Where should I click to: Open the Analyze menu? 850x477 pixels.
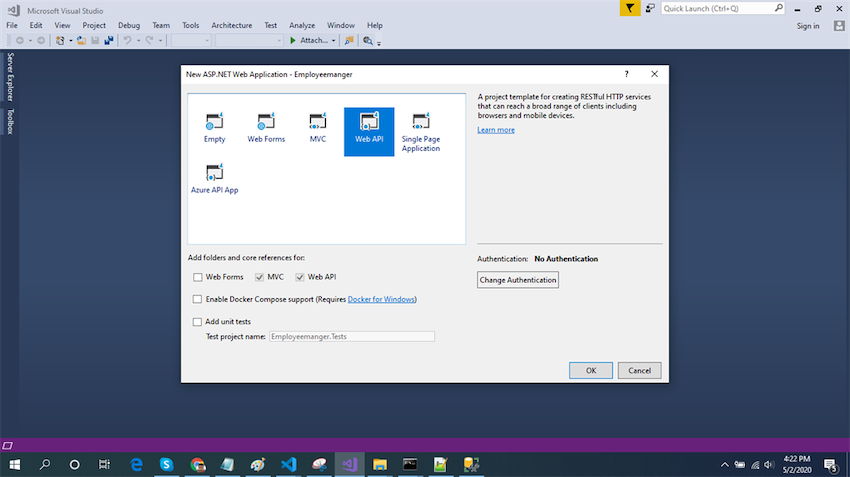pyautogui.click(x=302, y=25)
